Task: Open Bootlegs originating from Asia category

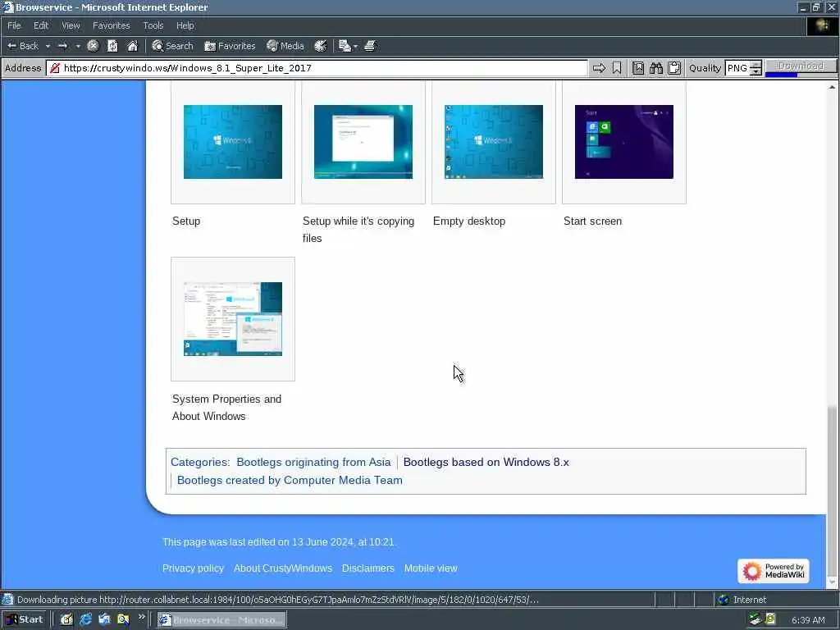Action: (313, 462)
